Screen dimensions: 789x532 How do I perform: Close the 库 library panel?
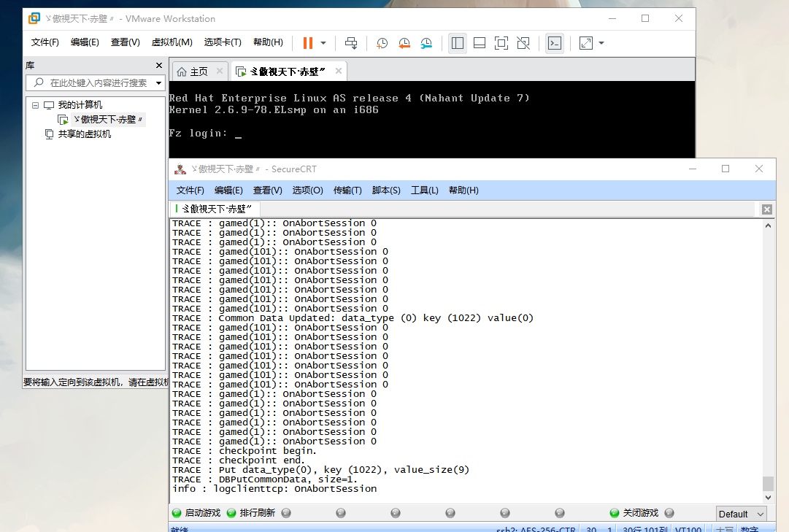click(x=159, y=66)
